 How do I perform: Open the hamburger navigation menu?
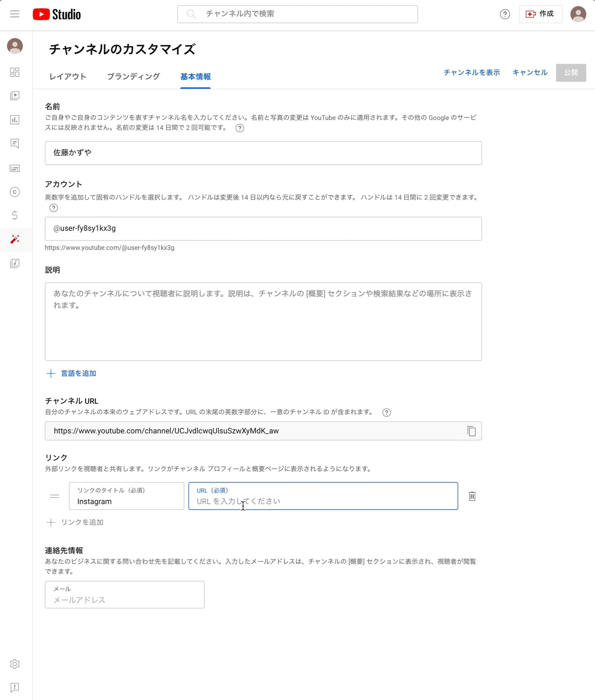[15, 14]
